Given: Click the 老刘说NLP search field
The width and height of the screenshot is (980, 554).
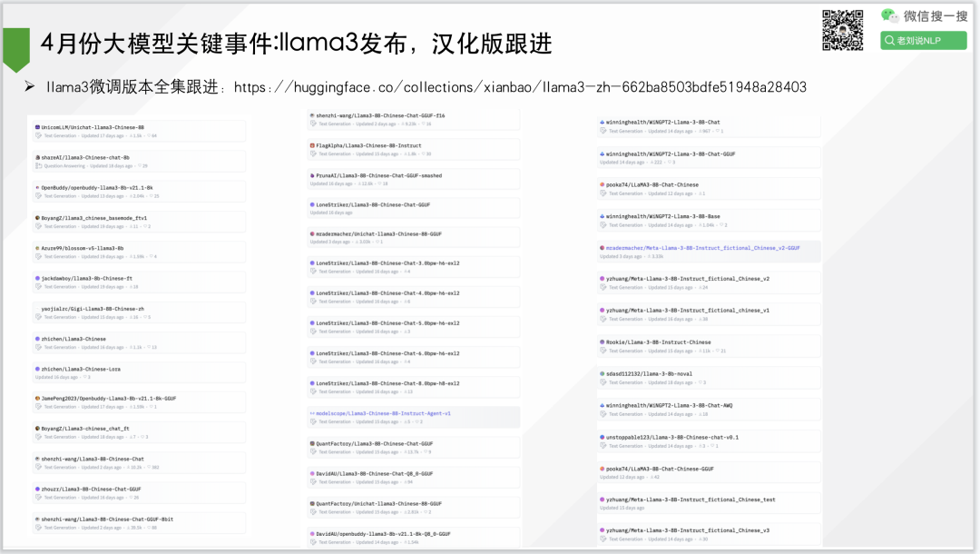Looking at the screenshot, I should (923, 41).
